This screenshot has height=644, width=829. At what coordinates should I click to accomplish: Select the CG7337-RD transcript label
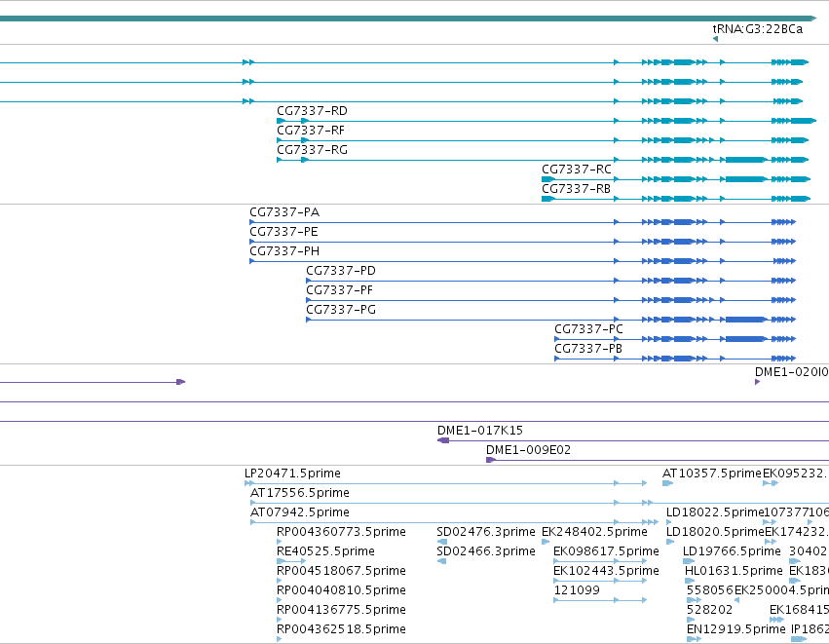(312, 111)
